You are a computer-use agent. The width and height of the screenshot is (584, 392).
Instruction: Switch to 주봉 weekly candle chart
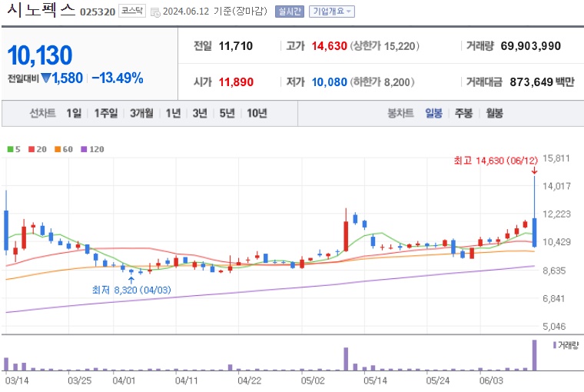(463, 113)
